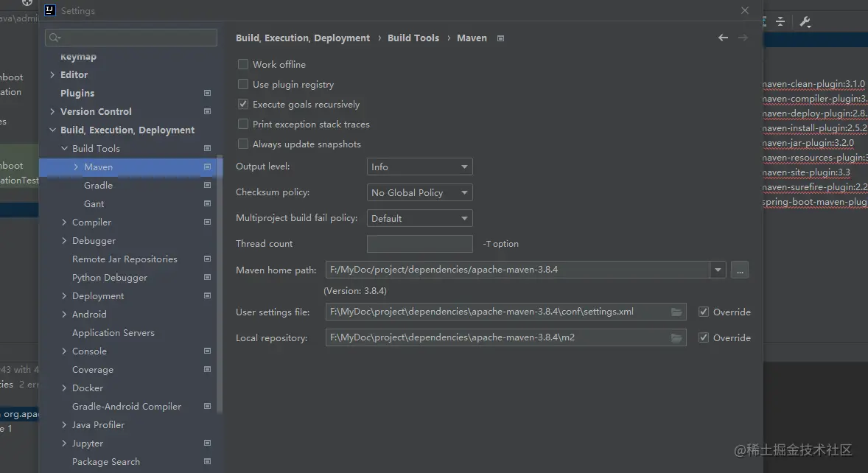Uncheck Execute goals recursively
Image resolution: width=868 pixels, height=473 pixels.
[243, 104]
